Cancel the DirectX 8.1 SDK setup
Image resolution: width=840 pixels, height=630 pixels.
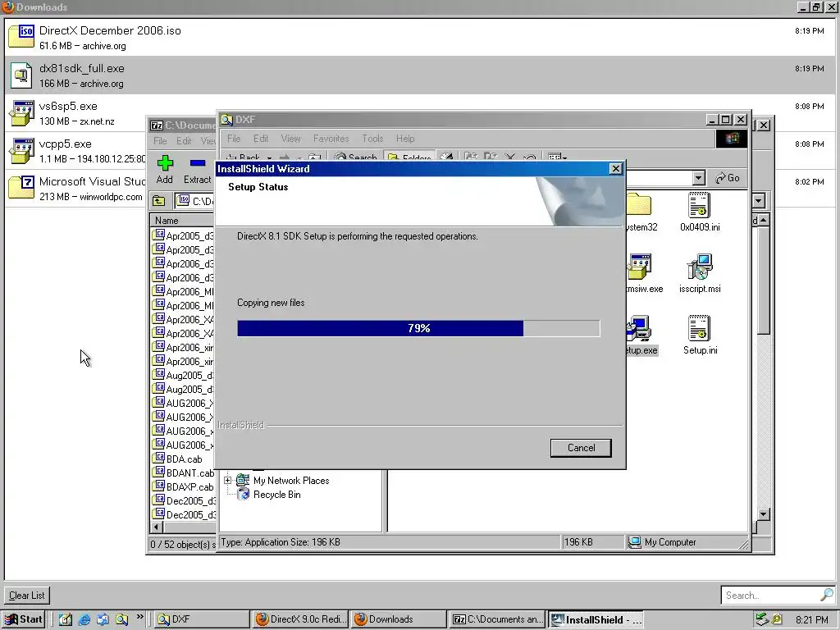[x=581, y=448]
